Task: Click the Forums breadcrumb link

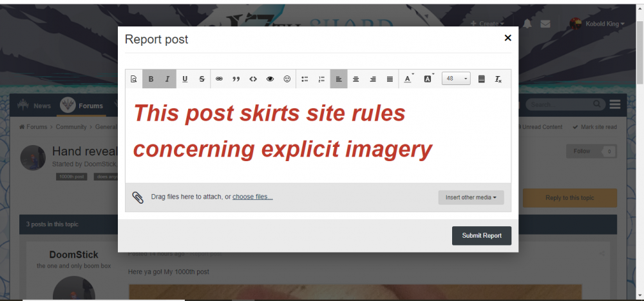Action: pyautogui.click(x=33, y=127)
